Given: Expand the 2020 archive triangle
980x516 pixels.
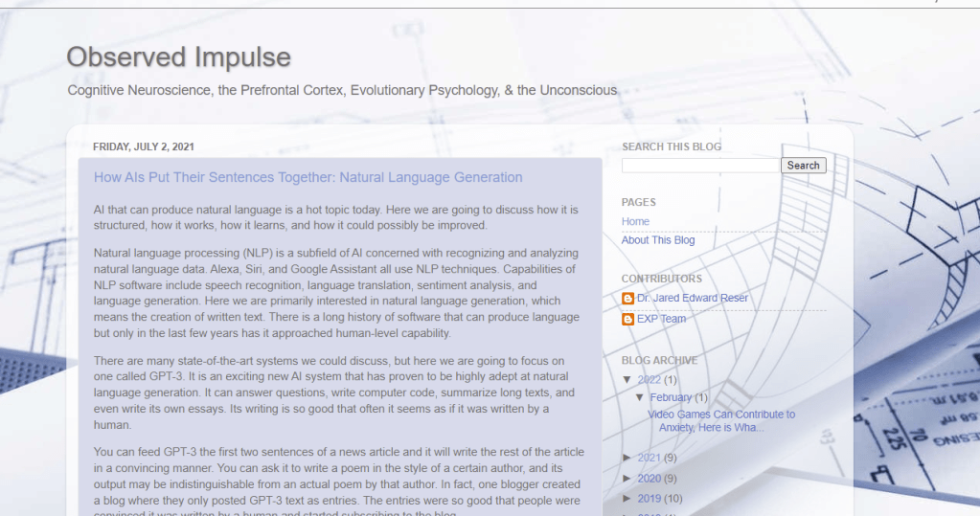Looking at the screenshot, I should point(627,479).
